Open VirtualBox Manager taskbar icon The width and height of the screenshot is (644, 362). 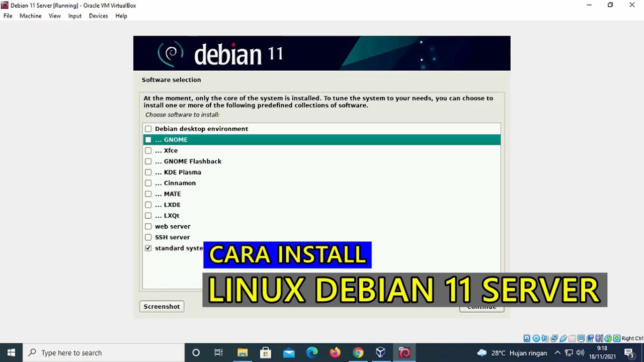tap(381, 352)
